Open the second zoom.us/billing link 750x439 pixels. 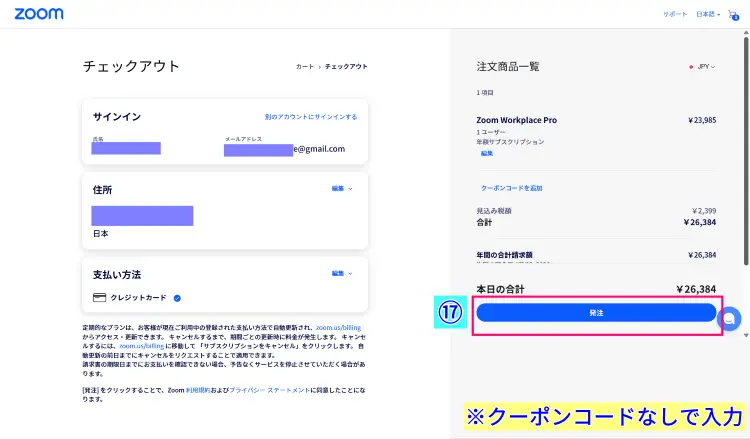[x=142, y=346]
